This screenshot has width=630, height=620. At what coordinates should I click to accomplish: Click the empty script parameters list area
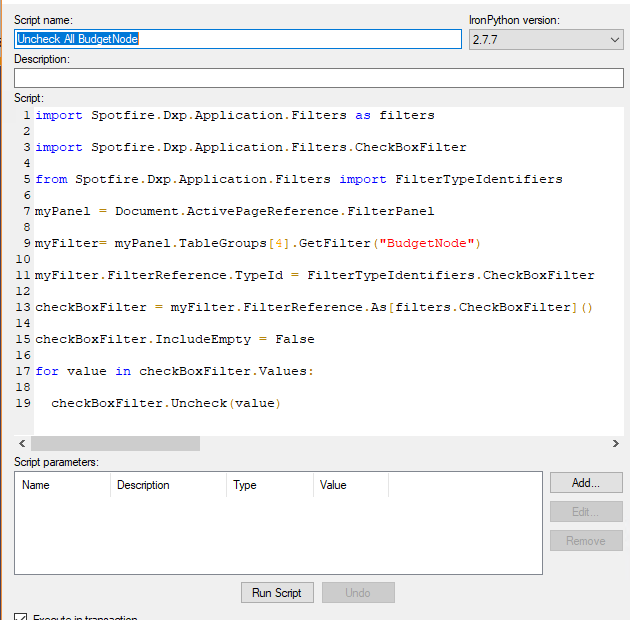(278, 535)
